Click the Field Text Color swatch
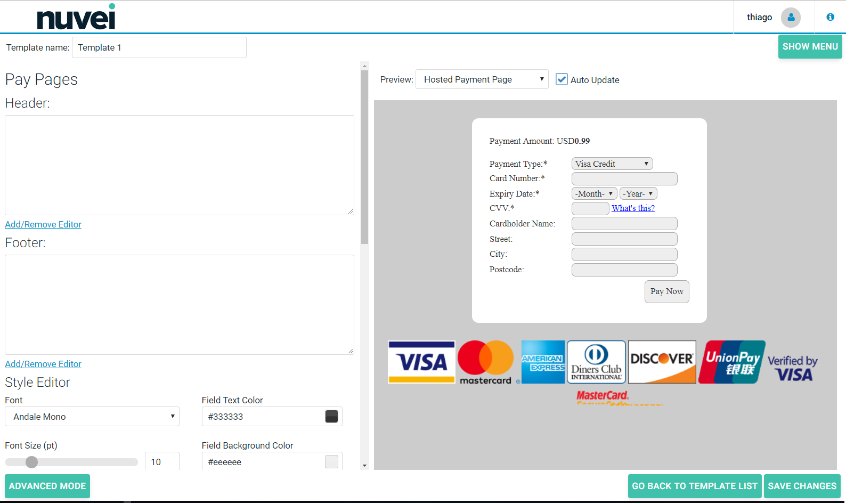This screenshot has width=846, height=504. 331,417
